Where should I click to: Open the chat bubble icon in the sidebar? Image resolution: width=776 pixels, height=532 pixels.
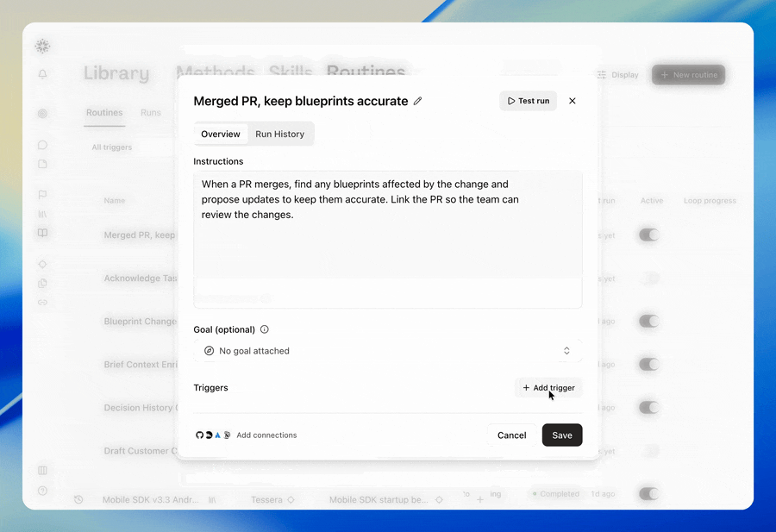coord(42,145)
